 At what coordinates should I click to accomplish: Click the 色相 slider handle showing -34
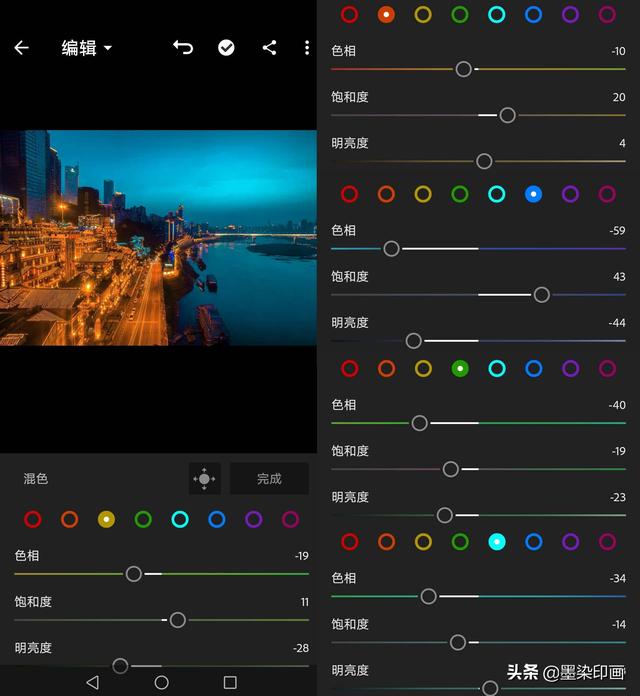pyautogui.click(x=428, y=597)
